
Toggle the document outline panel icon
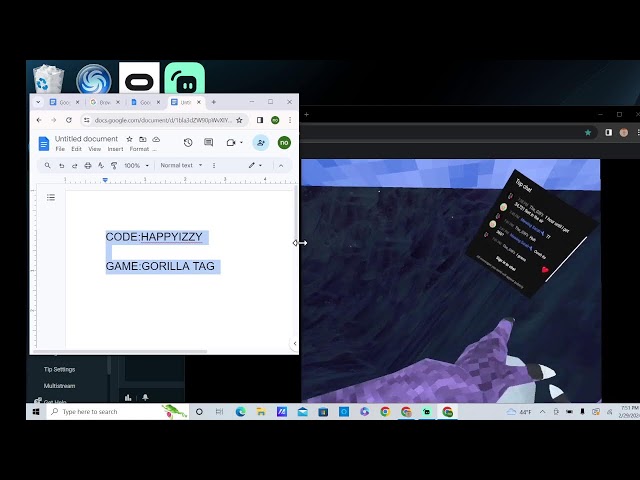[x=51, y=197]
